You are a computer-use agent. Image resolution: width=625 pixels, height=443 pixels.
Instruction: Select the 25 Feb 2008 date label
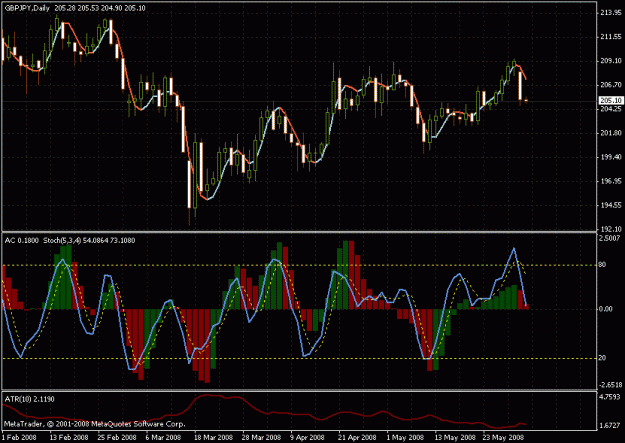(x=117, y=438)
